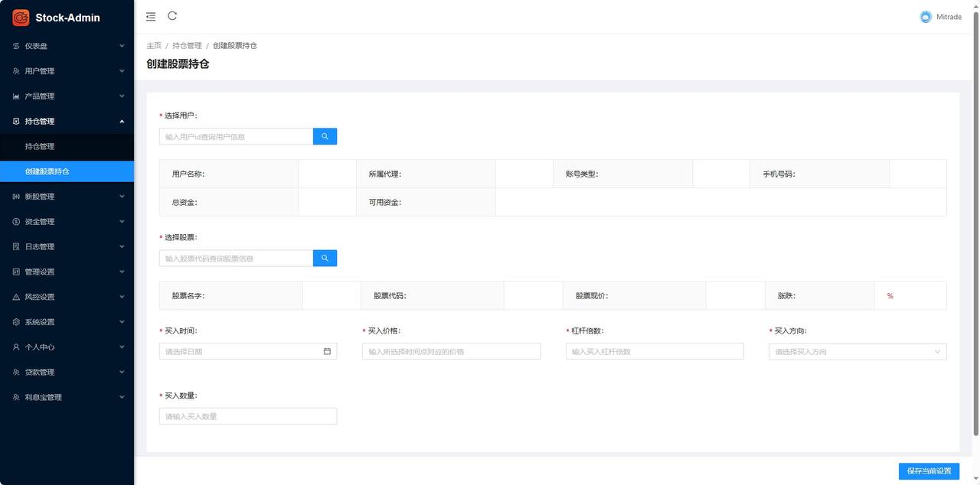Viewport: 980px width, 485px height.
Task: Click the 买入价格 input field
Action: 451,351
